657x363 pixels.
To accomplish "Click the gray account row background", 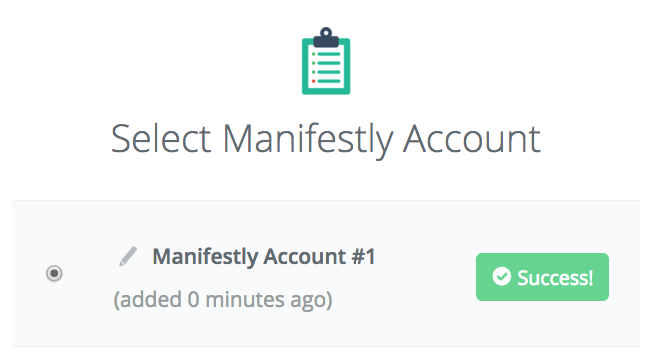I will point(326,273).
